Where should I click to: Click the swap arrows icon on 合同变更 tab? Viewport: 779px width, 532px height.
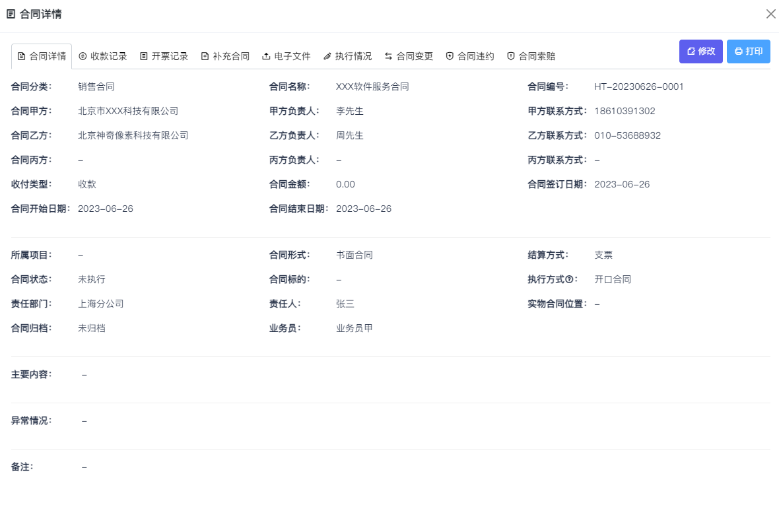point(389,56)
